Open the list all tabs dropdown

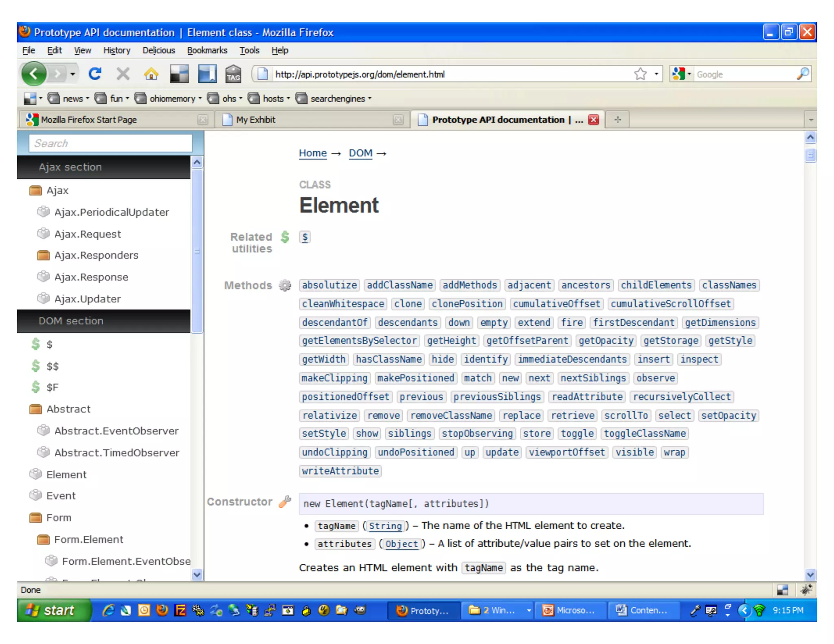pyautogui.click(x=810, y=120)
